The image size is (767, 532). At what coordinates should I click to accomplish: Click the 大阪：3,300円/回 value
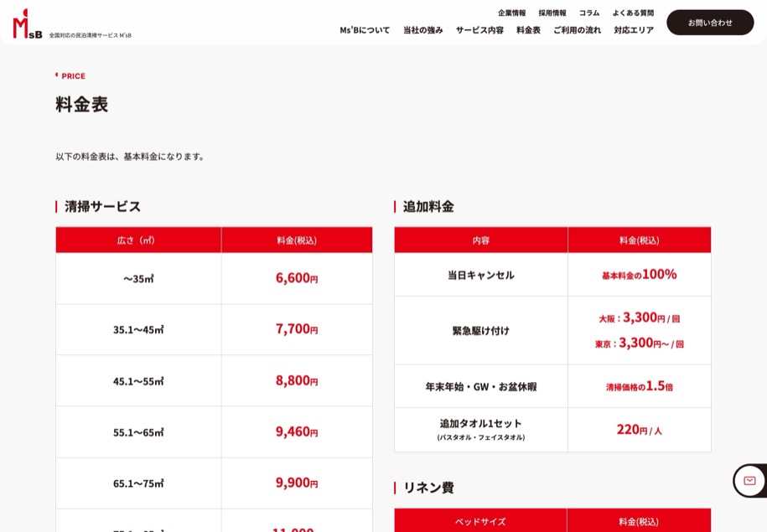(639, 318)
